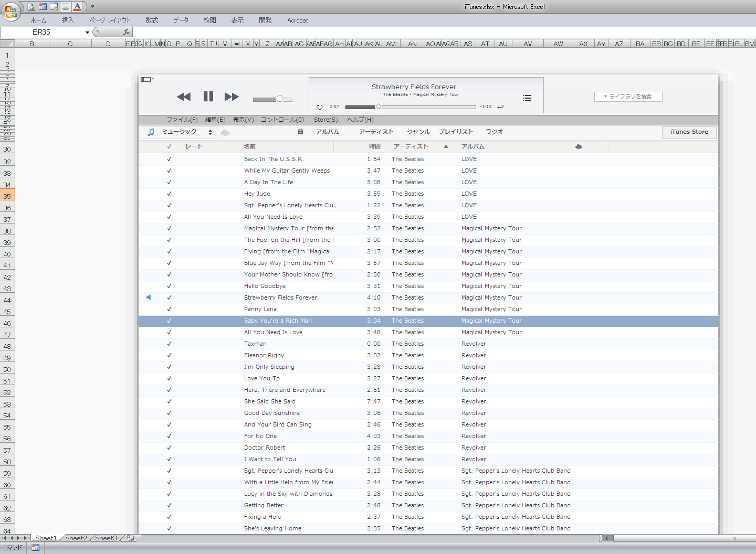The width and height of the screenshot is (756, 554).
Task: Uncheck the Penny Lane track checkbox
Action: click(x=169, y=309)
